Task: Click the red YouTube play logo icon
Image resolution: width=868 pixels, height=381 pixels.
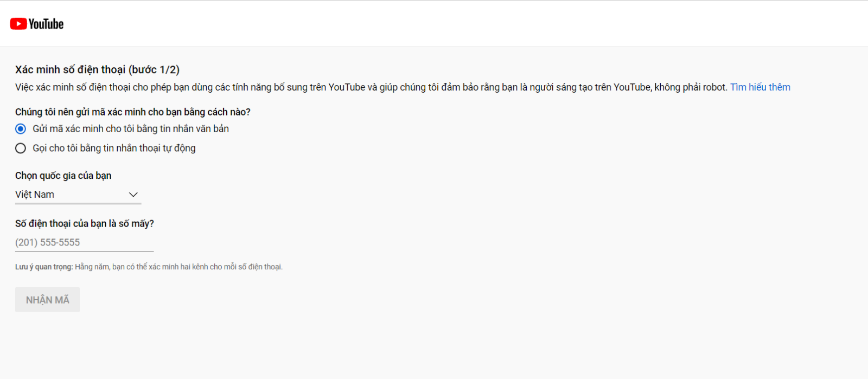Action: coord(18,24)
